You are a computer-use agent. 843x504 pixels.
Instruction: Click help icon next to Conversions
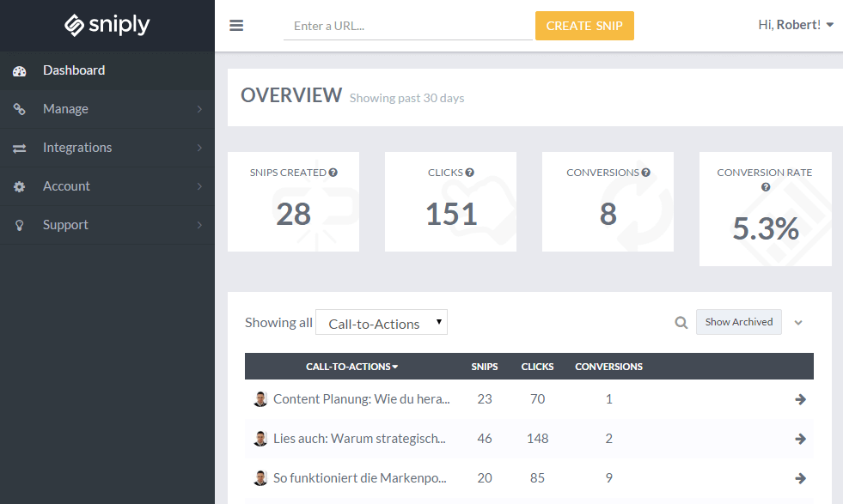[645, 173]
